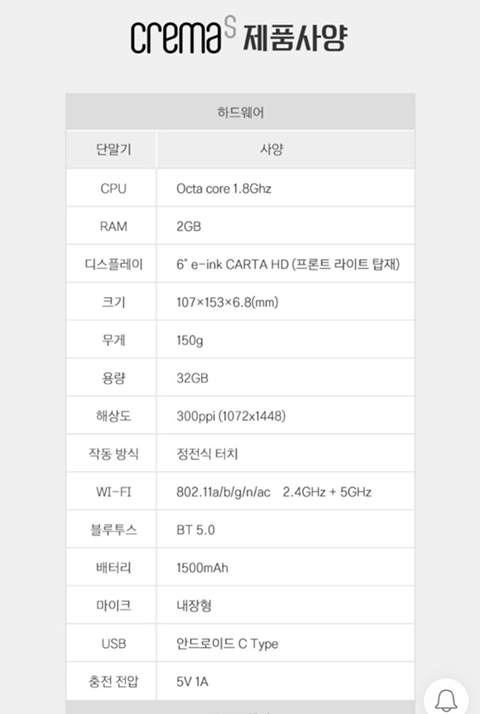Click the 300ppi (1072x1448) resolution value
This screenshot has height=714, width=480.
(231, 416)
